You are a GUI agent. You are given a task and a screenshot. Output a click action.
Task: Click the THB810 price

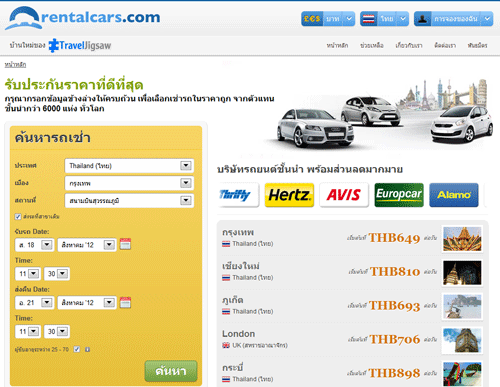pyautogui.click(x=395, y=272)
